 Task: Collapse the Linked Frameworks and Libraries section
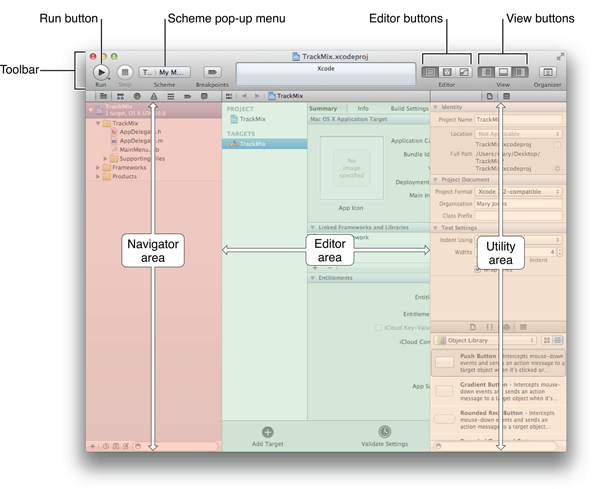coord(313,227)
